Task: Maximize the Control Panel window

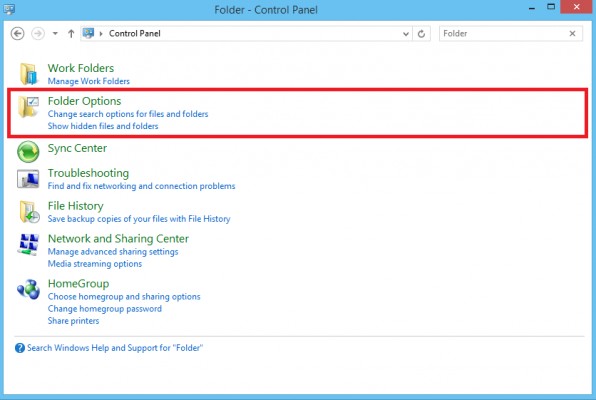Action: (551, 7)
